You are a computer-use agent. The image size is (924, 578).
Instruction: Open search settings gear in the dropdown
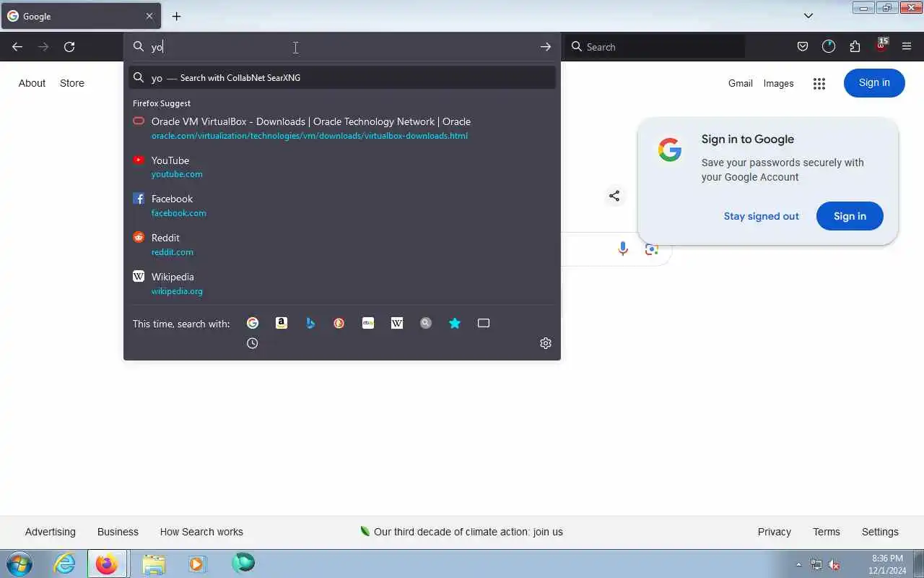coord(546,343)
